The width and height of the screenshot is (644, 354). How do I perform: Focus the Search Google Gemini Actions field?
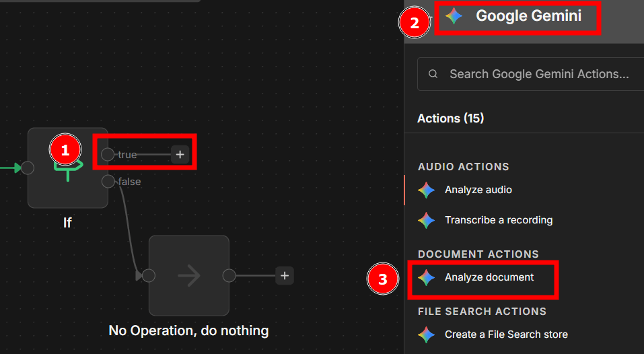pyautogui.click(x=531, y=74)
